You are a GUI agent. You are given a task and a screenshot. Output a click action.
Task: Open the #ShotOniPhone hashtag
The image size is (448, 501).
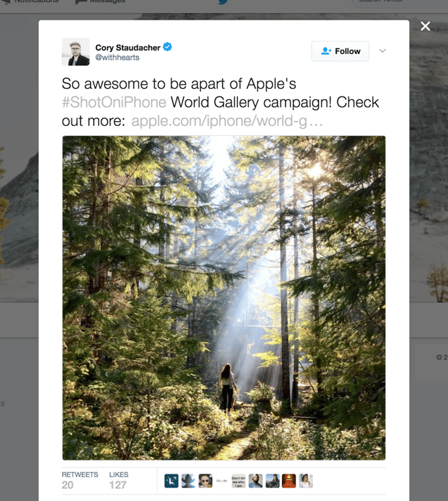tap(114, 102)
